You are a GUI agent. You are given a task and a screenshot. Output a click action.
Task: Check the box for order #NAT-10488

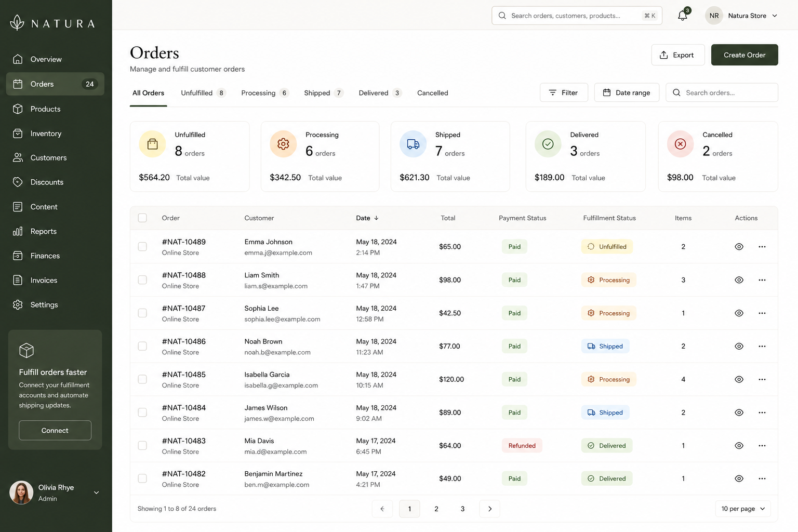142,280
